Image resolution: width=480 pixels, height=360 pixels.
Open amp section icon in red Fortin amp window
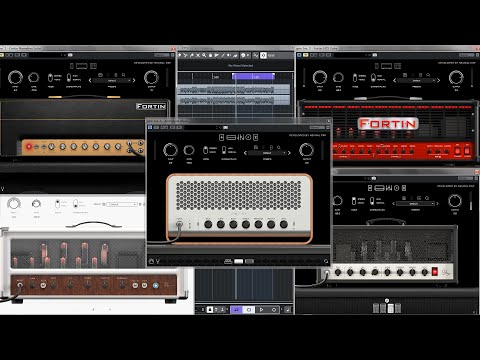pos(387,66)
